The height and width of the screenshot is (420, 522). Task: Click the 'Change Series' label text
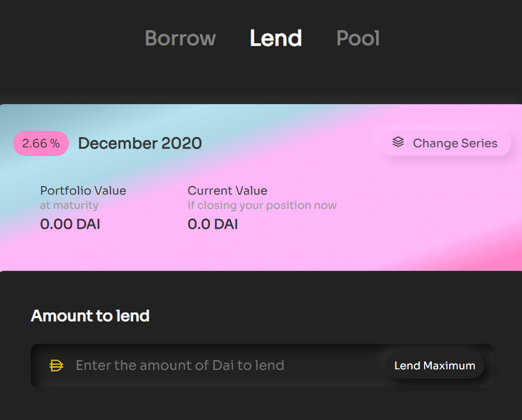[455, 143]
